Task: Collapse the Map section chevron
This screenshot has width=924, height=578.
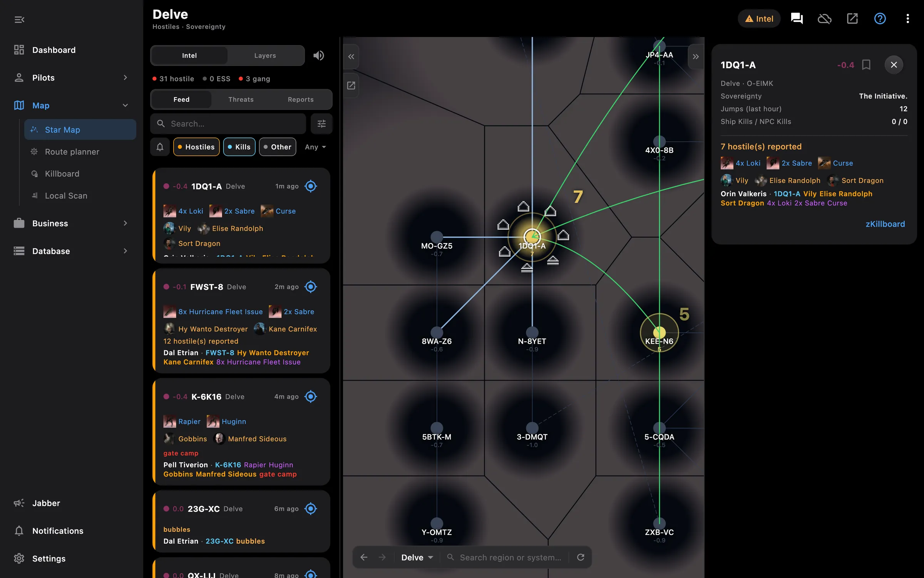Action: [x=125, y=106]
